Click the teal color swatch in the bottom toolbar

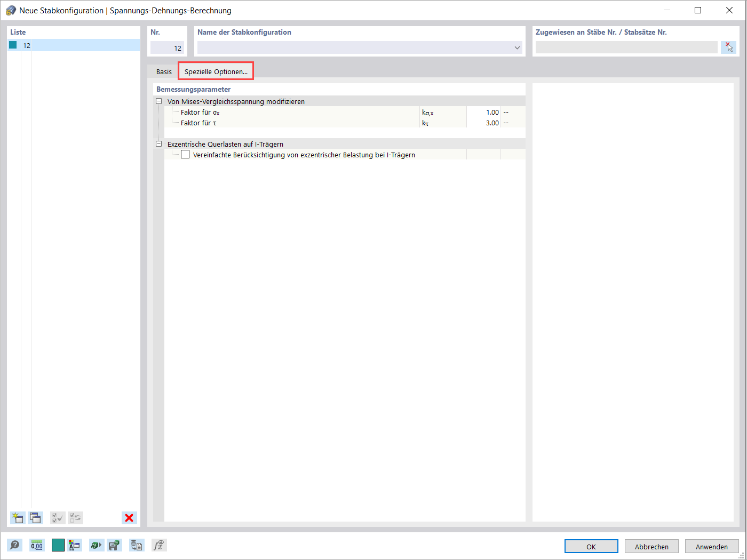pyautogui.click(x=58, y=545)
